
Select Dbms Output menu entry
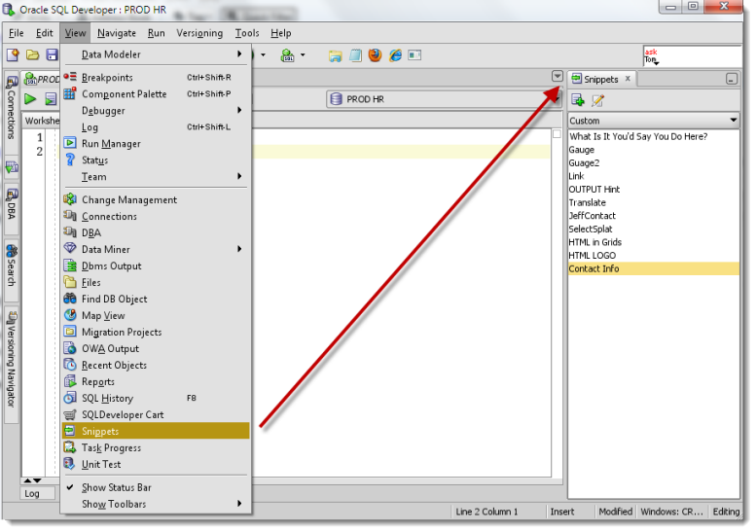point(156,266)
